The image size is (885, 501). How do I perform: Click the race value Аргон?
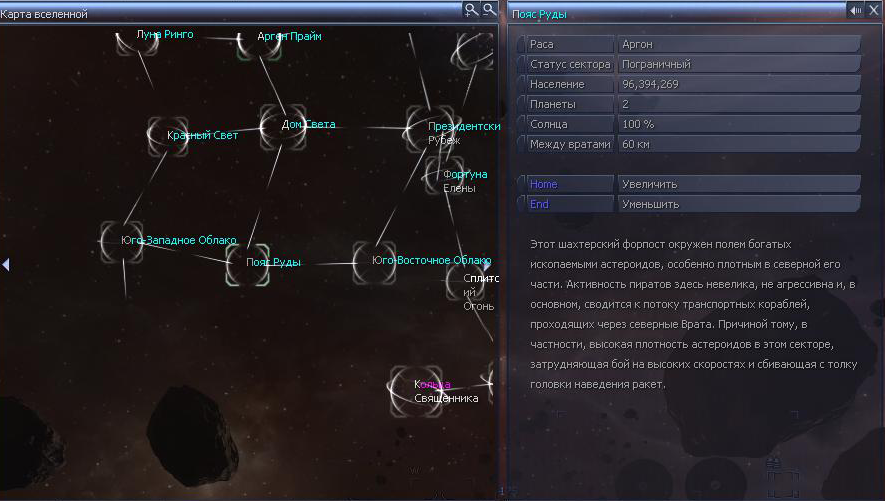637,44
